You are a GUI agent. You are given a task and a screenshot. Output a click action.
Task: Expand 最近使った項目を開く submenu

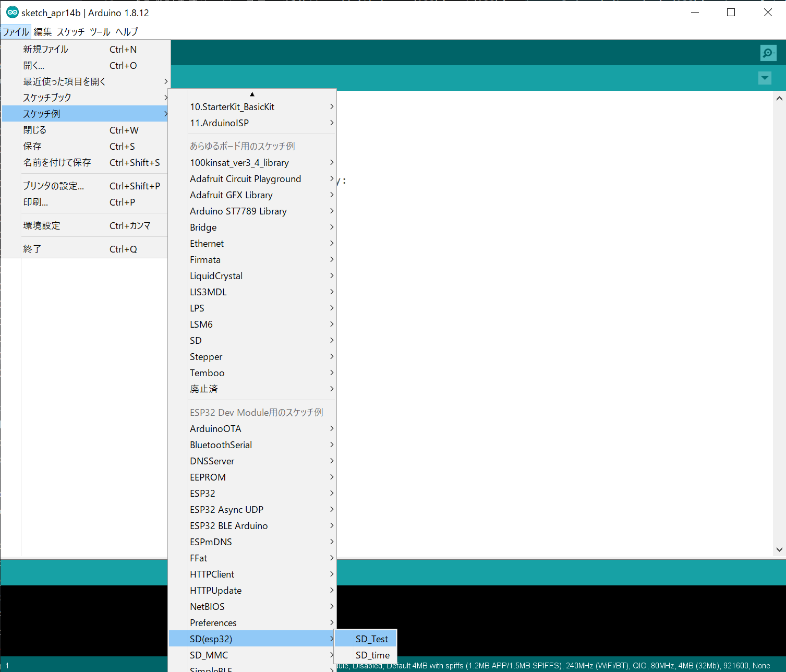[64, 81]
